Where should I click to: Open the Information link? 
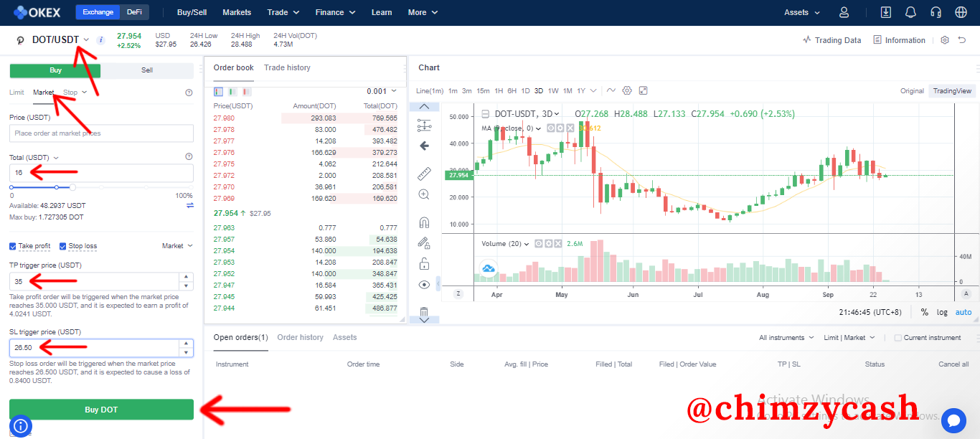(x=899, y=40)
